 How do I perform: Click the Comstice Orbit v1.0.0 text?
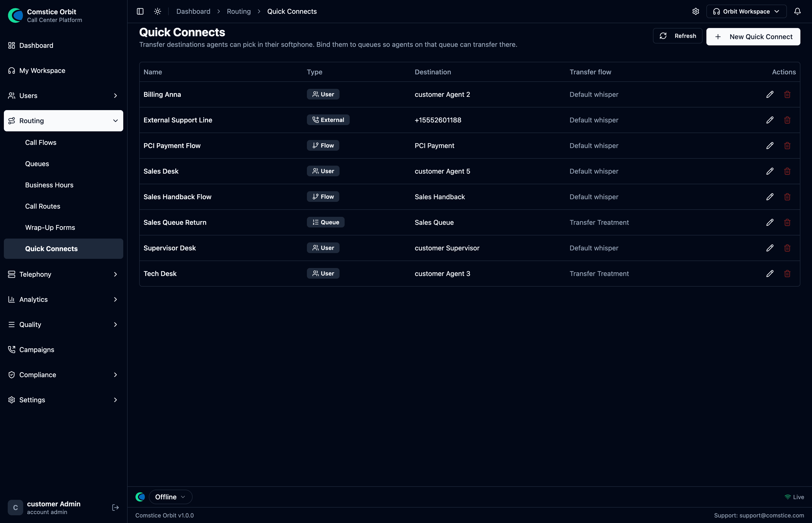tap(165, 515)
